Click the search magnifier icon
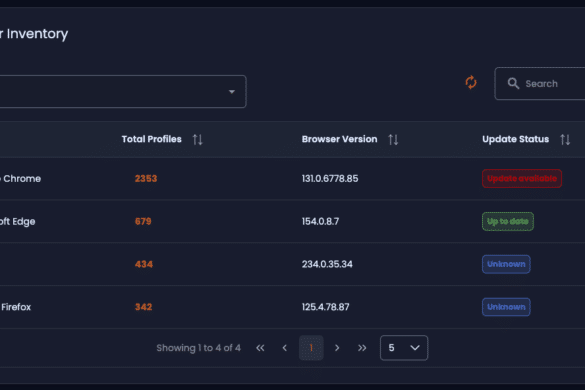585x390 pixels. tap(513, 83)
